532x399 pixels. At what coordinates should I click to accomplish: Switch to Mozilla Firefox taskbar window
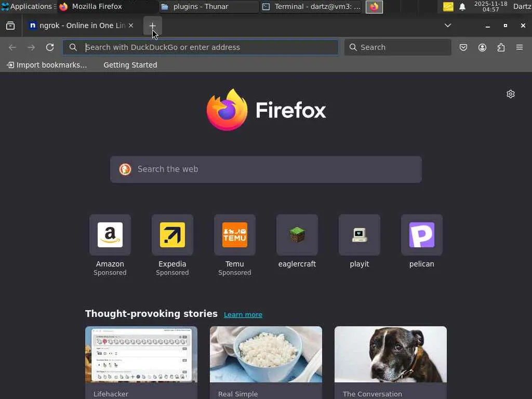pyautogui.click(x=108, y=6)
